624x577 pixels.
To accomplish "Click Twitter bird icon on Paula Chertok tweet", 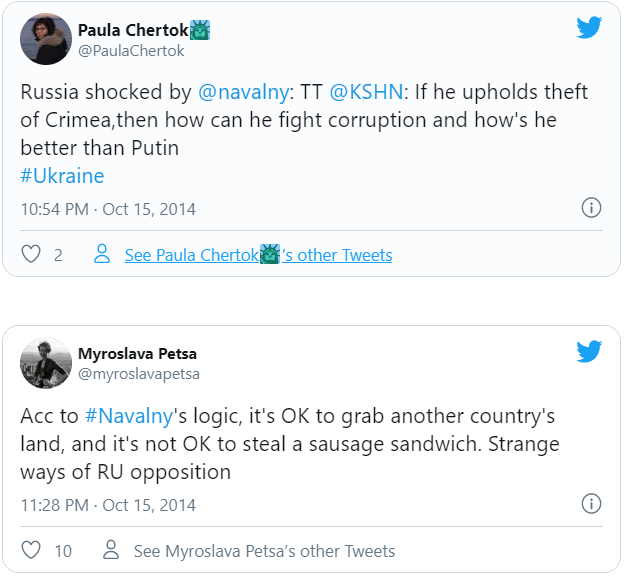I will pos(589,28).
